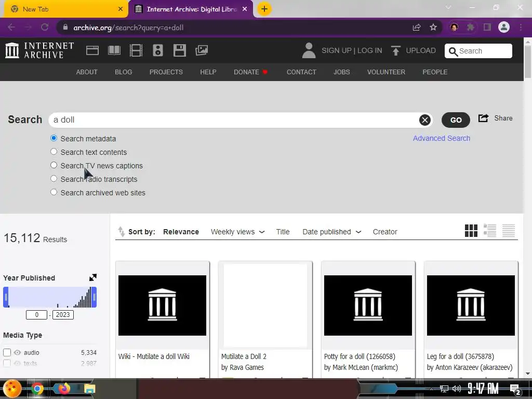Bookmark this page with the star icon
Screen dimensions: 532x399
433,28
